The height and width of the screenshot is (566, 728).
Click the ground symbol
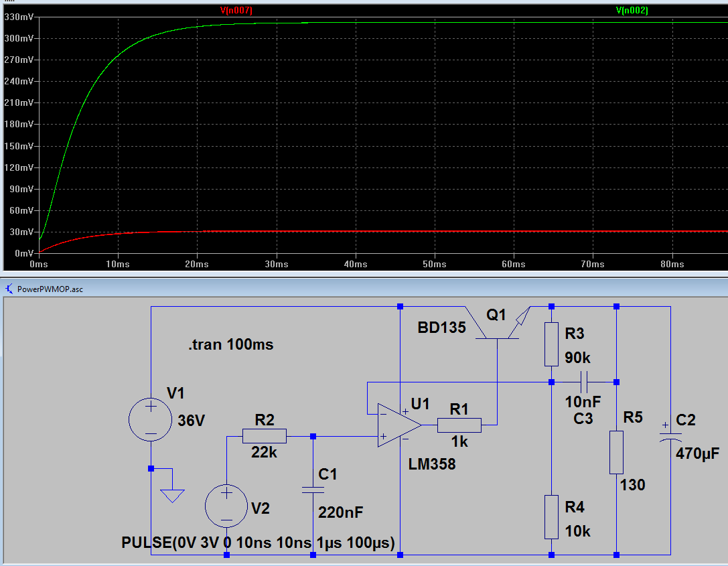click(172, 496)
